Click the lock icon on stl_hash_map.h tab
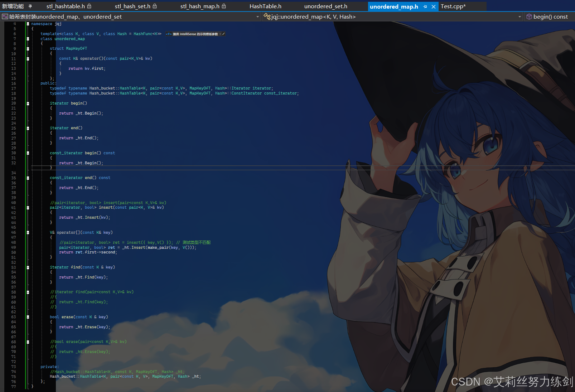Image resolution: width=575 pixels, height=392 pixels. [x=224, y=6]
